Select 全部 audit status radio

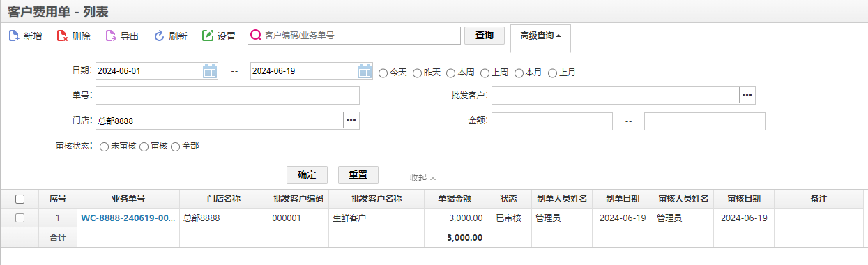(x=176, y=146)
